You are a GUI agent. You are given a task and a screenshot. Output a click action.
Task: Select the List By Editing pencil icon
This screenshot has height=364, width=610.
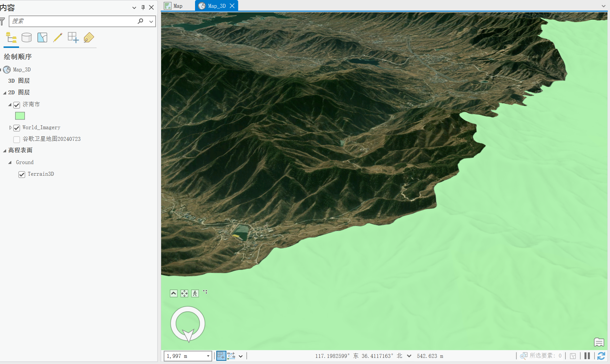coord(58,38)
